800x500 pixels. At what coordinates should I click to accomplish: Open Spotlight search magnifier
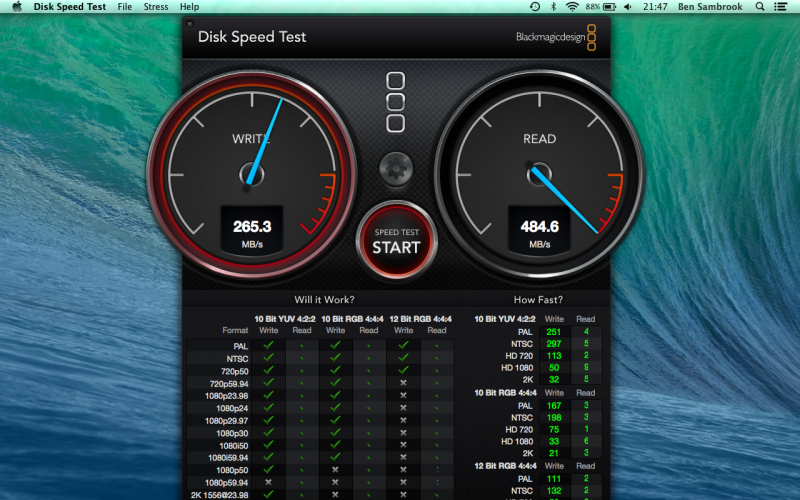760,7
